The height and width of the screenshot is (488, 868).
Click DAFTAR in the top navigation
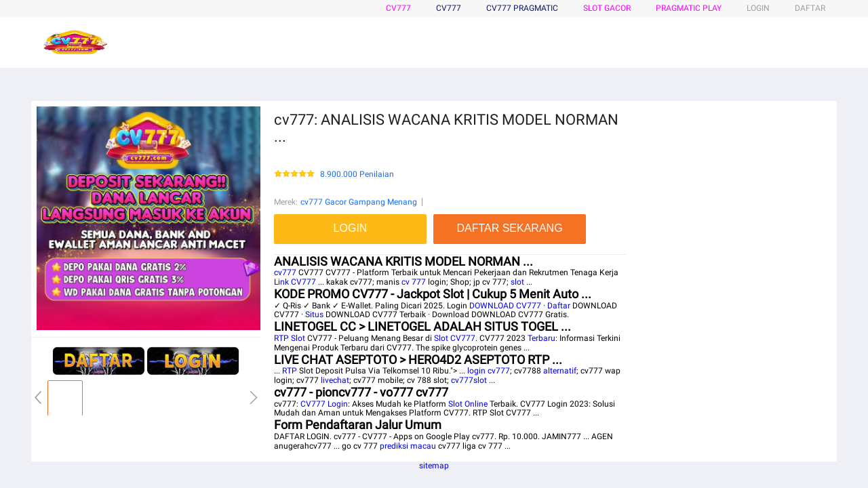click(810, 8)
